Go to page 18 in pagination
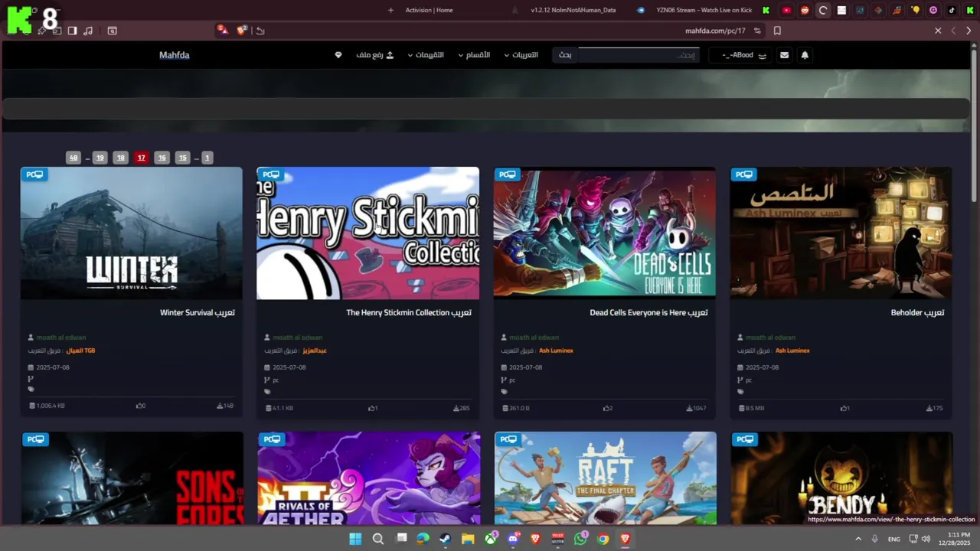This screenshot has height=551, width=980. (x=120, y=158)
